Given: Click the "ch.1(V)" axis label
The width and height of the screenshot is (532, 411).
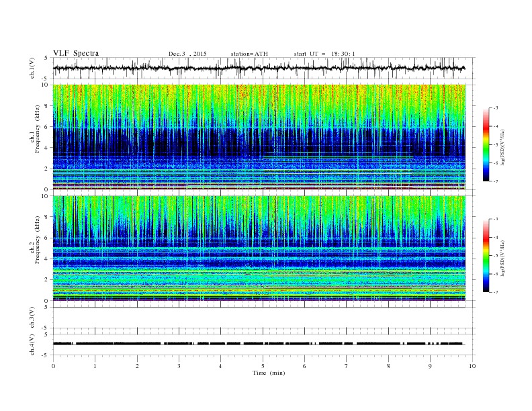Looking at the screenshot, I should (x=32, y=68).
